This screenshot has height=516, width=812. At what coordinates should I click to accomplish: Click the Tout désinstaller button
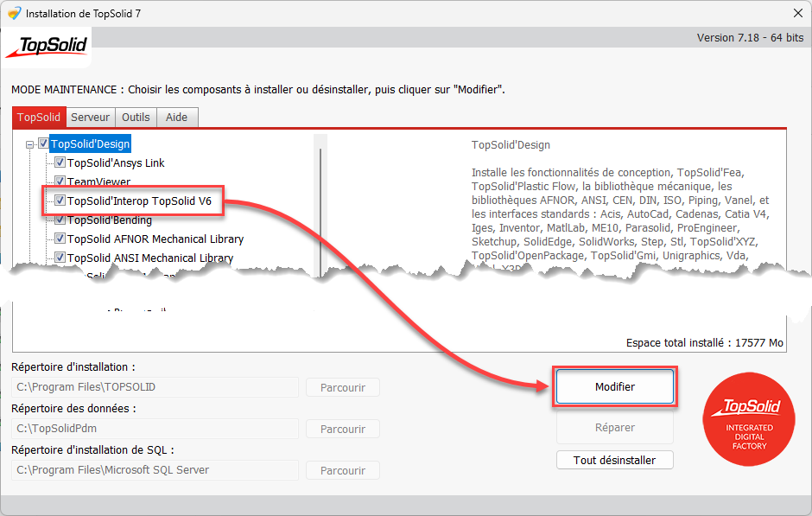tap(615, 460)
